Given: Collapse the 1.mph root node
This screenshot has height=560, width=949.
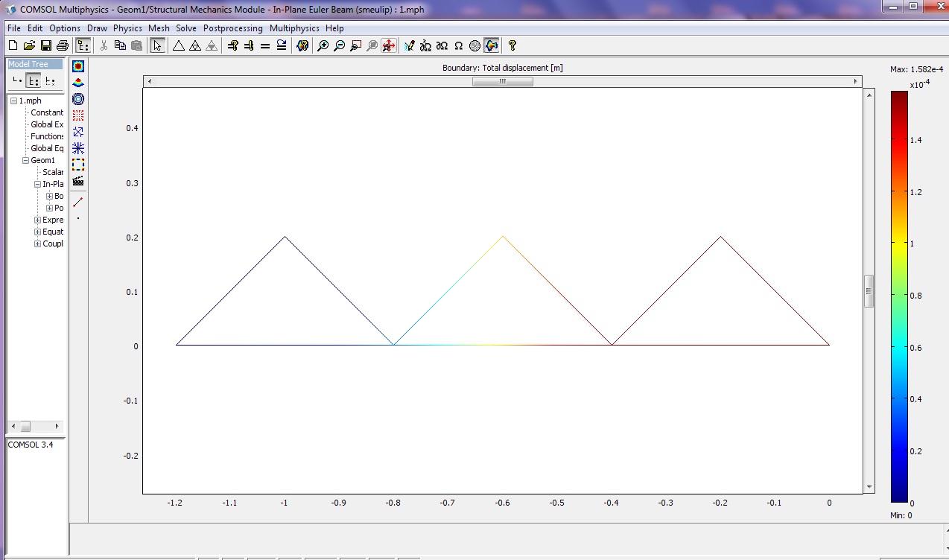Looking at the screenshot, I should click(x=13, y=101).
